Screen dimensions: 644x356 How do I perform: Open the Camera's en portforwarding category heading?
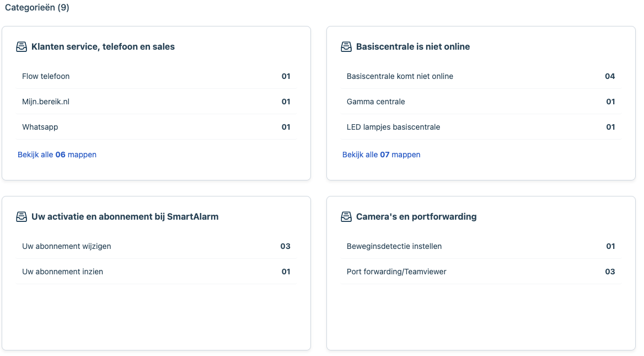[416, 217]
